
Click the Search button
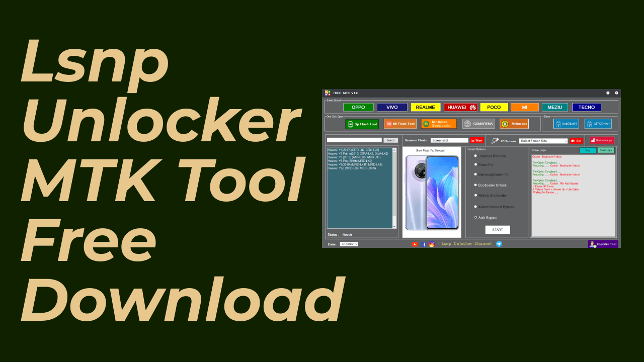click(x=390, y=140)
